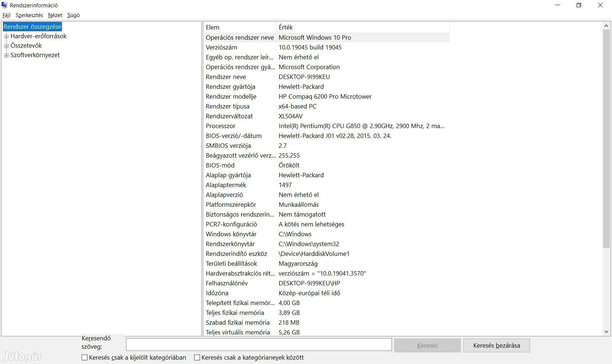612x364 pixels.
Task: Expand the Szoftverkörnyezet tree node
Action: point(6,55)
